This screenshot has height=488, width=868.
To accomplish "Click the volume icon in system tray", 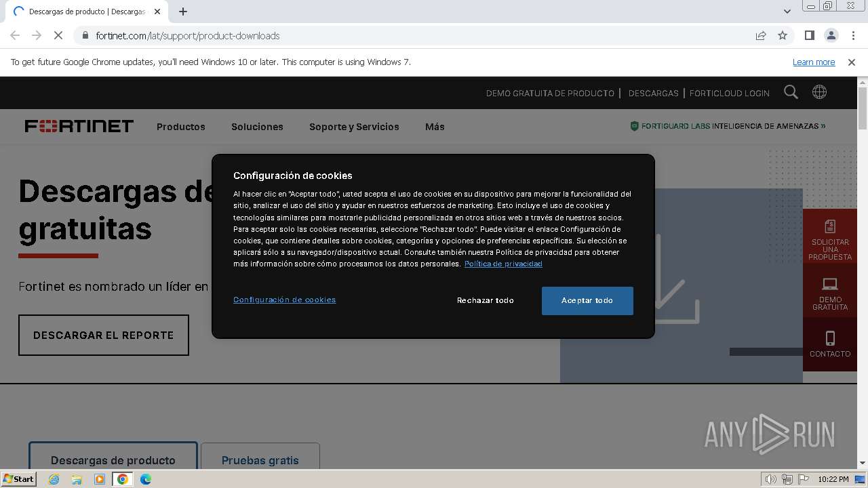I will pyautogui.click(x=770, y=479).
